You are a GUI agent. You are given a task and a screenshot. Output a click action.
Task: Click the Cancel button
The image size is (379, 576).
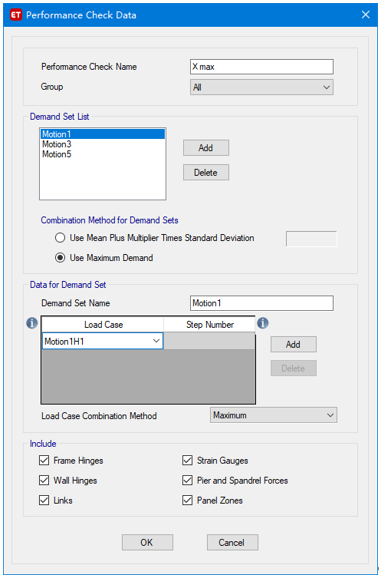(232, 542)
